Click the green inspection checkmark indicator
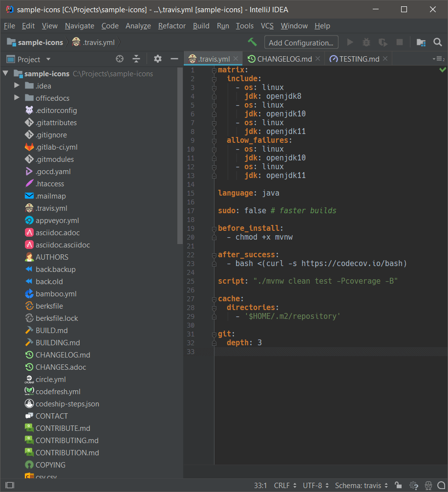Image resolution: width=448 pixels, height=492 pixels. (442, 70)
